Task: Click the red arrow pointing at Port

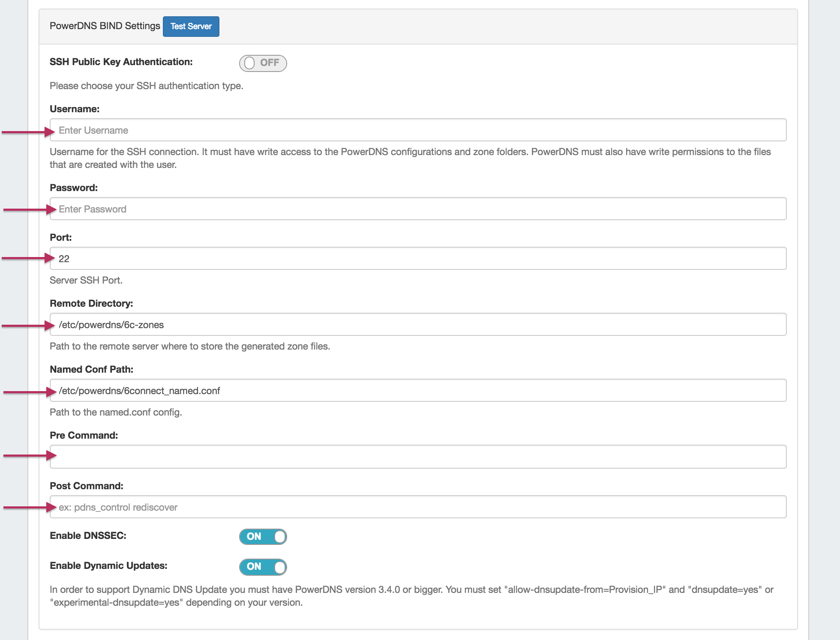Action: [x=28, y=258]
